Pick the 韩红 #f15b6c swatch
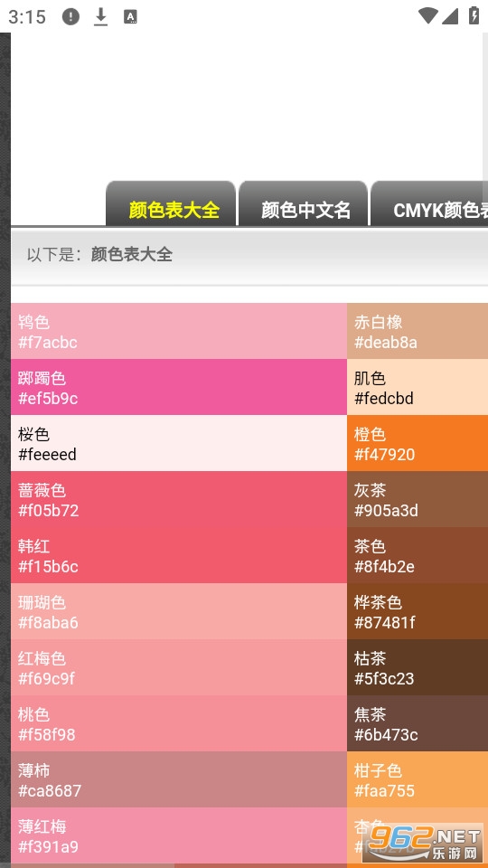This screenshot has width=488, height=868. [x=179, y=555]
